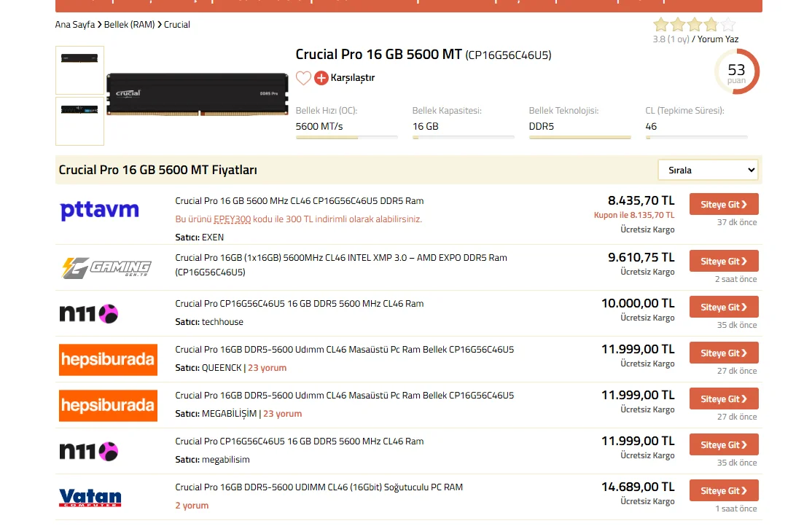Click the Yorum Yaz link
Image resolution: width=812 pixels, height=526 pixels.
pos(718,39)
